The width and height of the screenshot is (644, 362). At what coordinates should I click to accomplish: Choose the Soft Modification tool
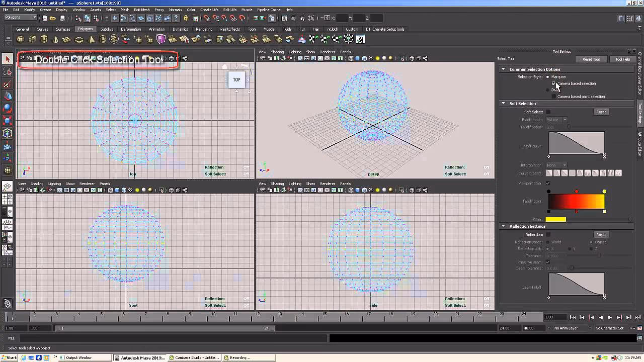tap(7, 146)
